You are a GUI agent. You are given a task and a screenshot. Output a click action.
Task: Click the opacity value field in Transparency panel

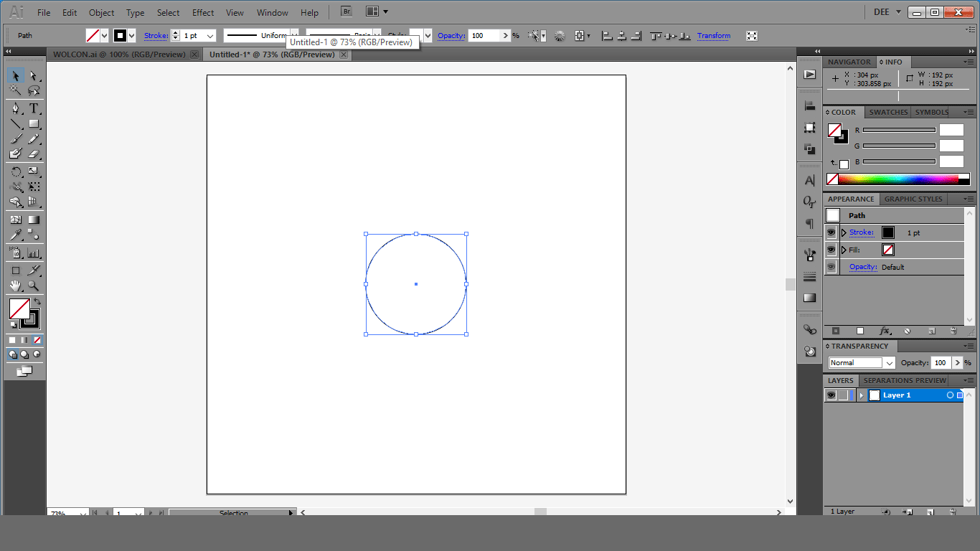click(941, 363)
